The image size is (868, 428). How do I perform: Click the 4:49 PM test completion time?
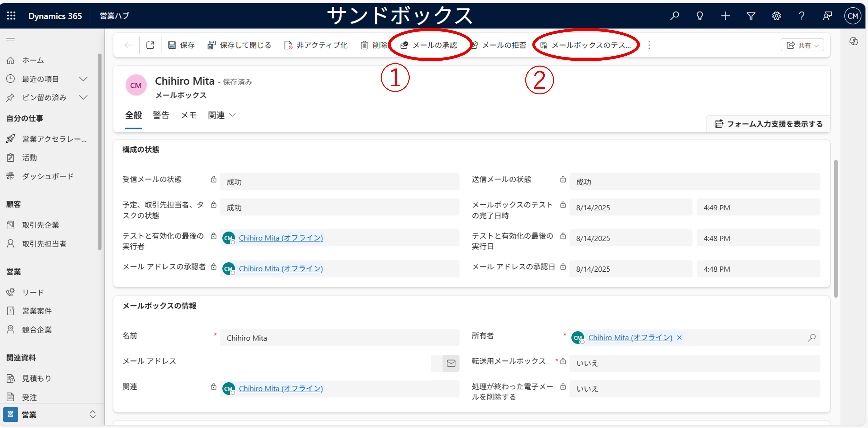pyautogui.click(x=758, y=208)
